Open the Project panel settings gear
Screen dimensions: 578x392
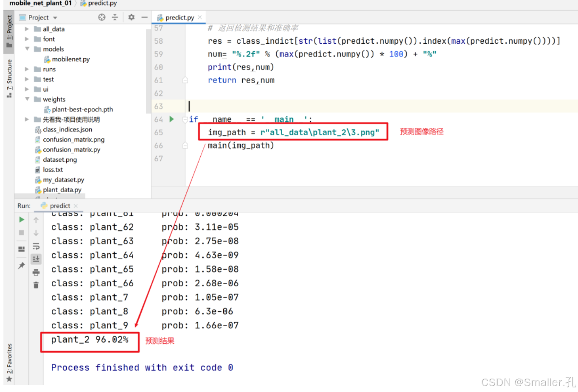(x=132, y=17)
